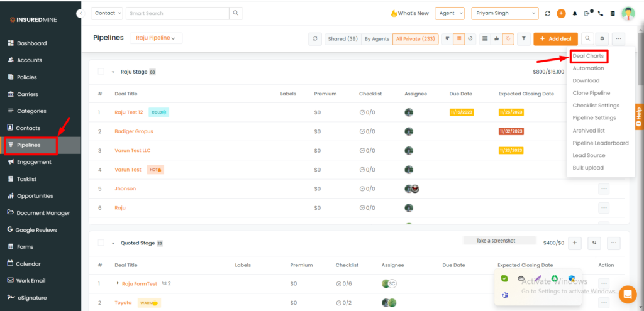Screen dimensions: 644x311
Task: Click the What's New link
Action: point(409,13)
